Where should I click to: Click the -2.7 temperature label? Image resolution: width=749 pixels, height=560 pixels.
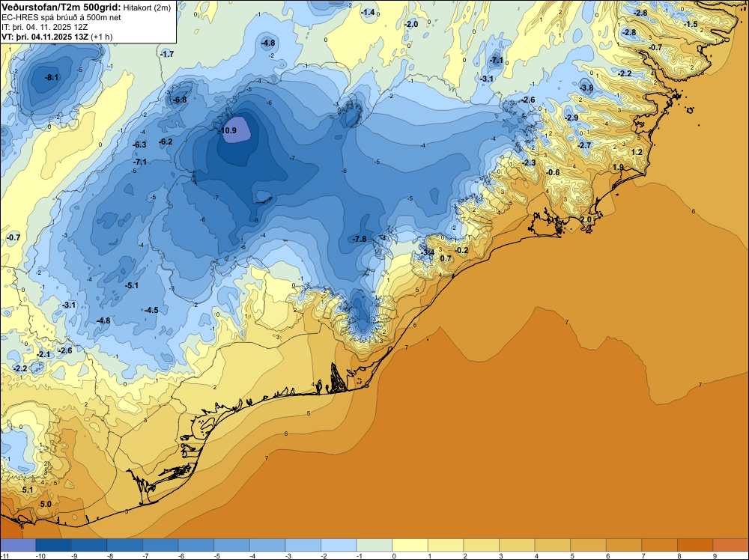coord(584,145)
